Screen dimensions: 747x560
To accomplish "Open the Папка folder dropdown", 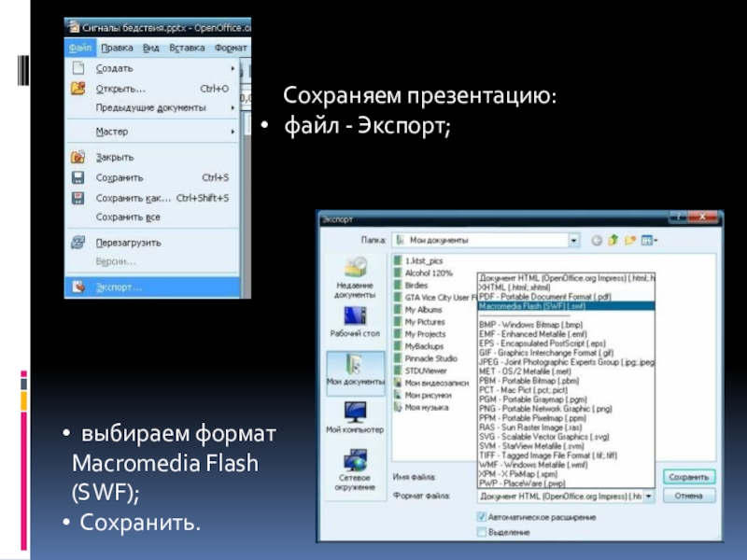I will pyautogui.click(x=573, y=241).
